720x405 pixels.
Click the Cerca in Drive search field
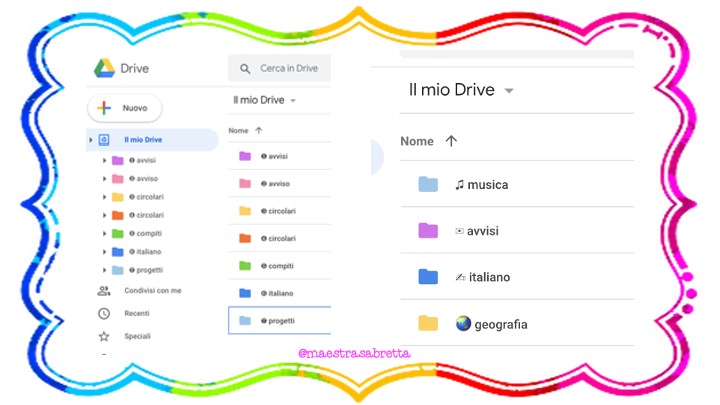pos(289,69)
